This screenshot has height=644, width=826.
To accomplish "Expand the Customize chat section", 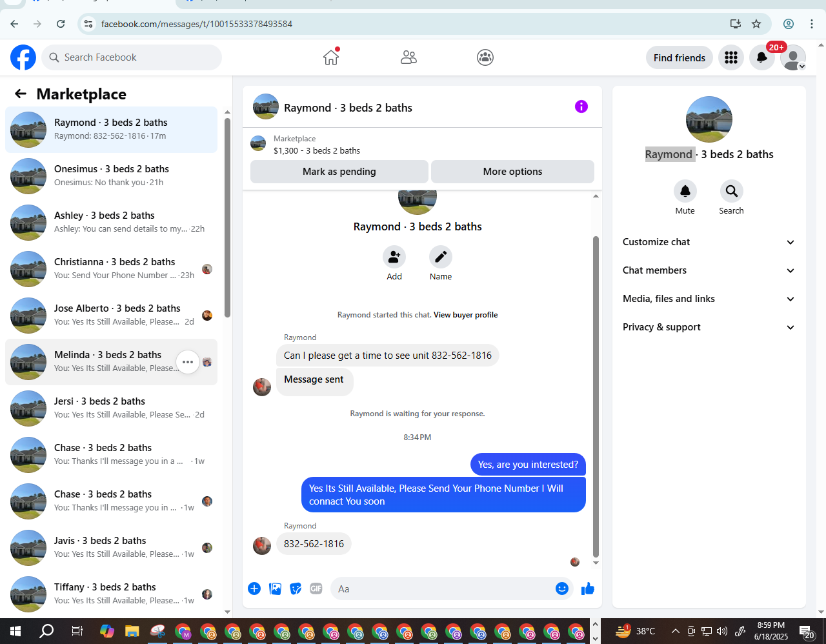I will pos(709,242).
